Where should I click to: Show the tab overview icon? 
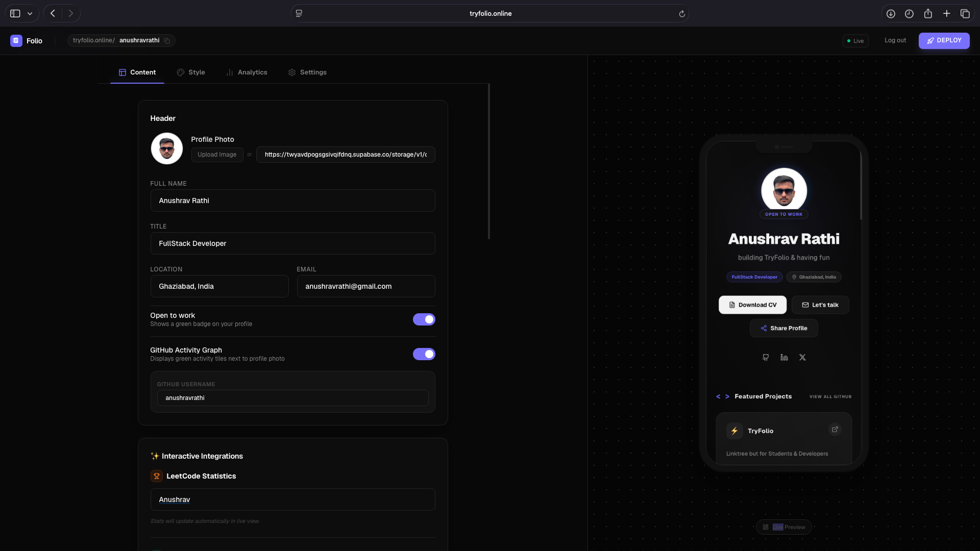coord(965,14)
